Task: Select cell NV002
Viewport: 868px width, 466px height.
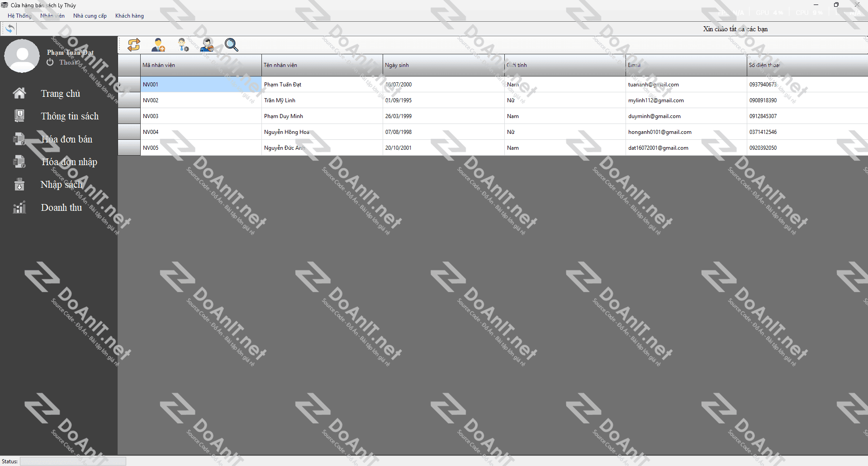Action: (x=201, y=100)
